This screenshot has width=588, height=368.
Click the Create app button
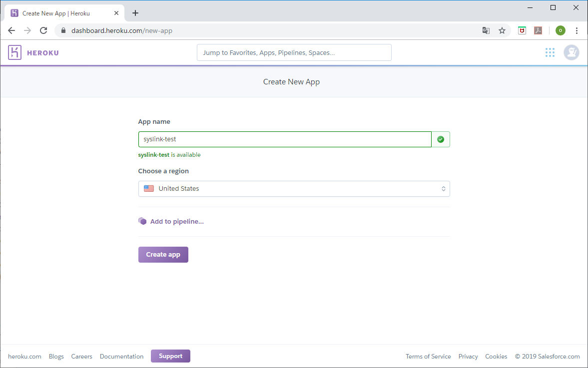coord(163,255)
